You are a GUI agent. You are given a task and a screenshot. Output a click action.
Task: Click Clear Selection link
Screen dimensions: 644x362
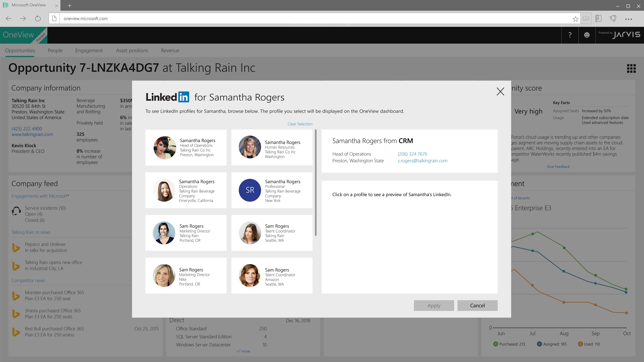pos(300,124)
